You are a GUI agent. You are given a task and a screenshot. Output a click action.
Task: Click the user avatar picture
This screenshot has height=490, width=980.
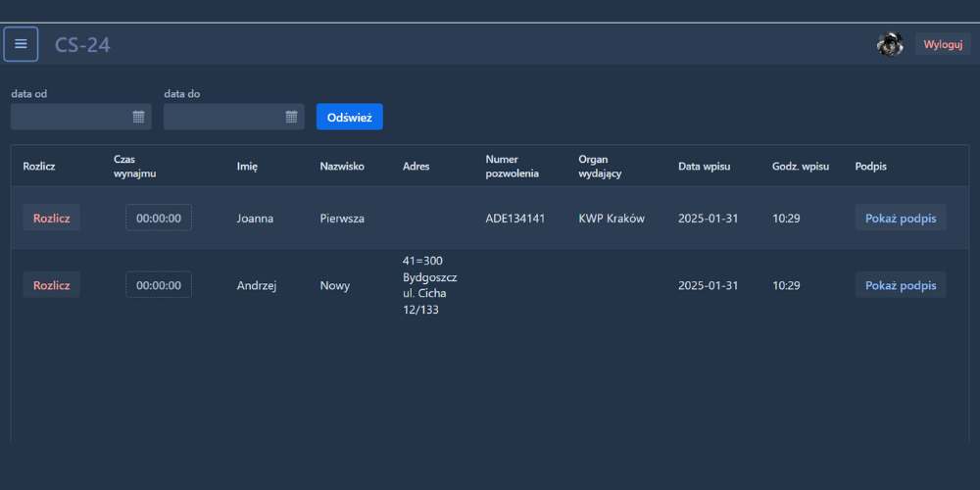[890, 44]
